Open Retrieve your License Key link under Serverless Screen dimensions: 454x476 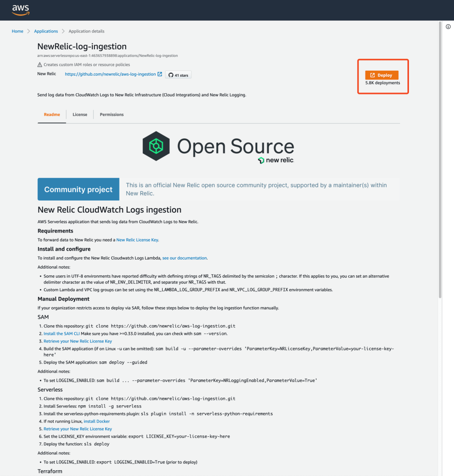point(78,429)
